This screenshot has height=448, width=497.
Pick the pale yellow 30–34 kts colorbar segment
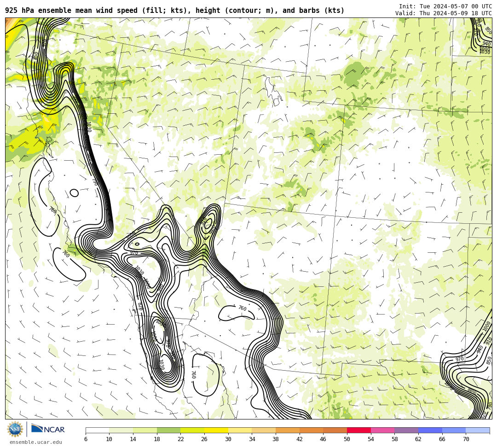[240, 430]
